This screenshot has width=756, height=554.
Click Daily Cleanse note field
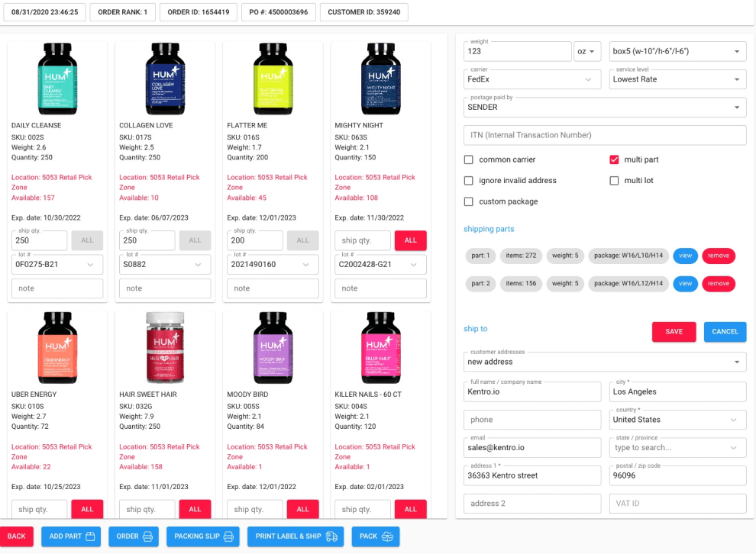(57, 288)
